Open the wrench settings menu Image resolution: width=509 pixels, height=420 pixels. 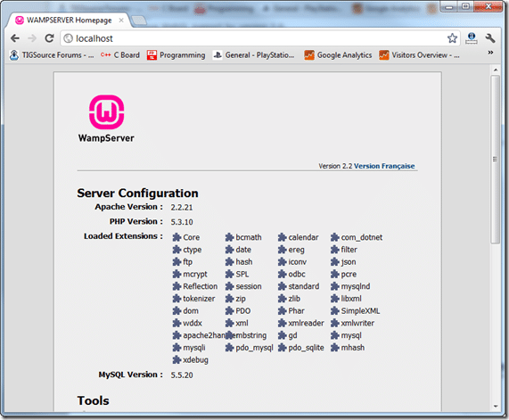click(490, 38)
